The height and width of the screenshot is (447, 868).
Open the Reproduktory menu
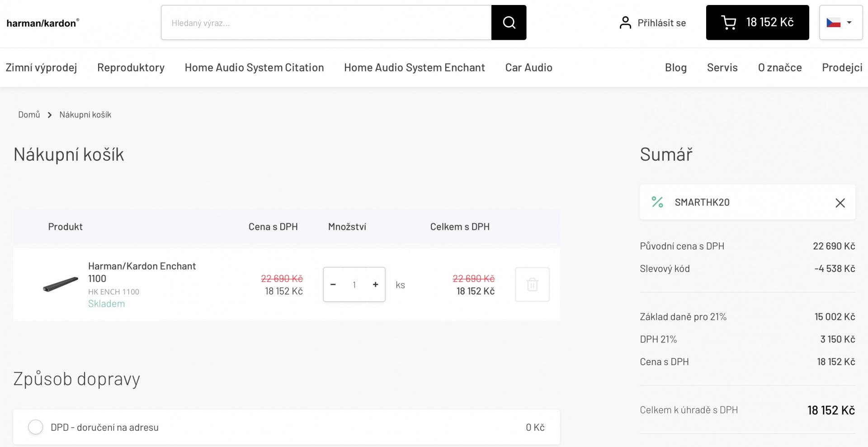pyautogui.click(x=131, y=67)
